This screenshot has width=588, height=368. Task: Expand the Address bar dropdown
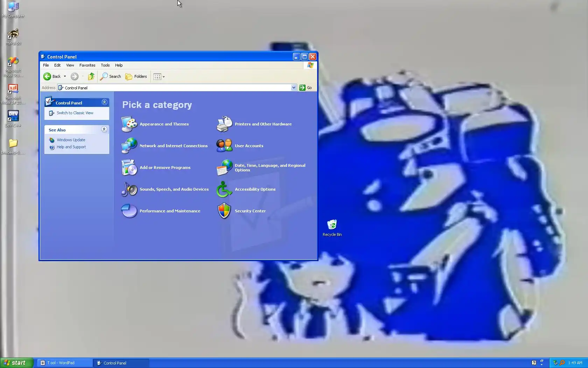click(x=294, y=88)
